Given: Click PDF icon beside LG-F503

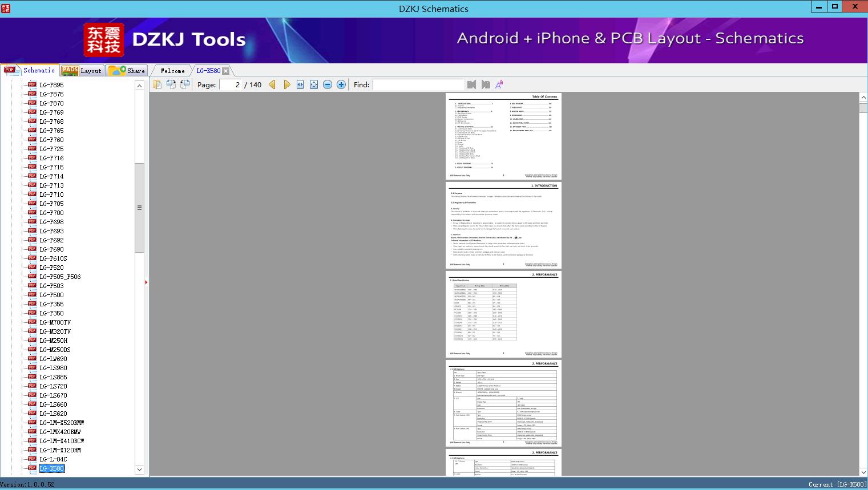Looking at the screenshot, I should [x=32, y=285].
